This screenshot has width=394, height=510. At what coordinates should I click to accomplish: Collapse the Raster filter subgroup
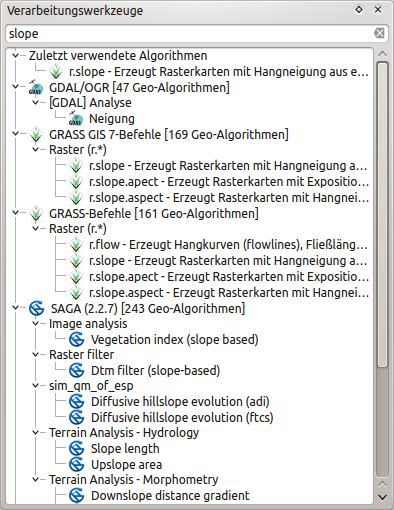tap(35, 355)
